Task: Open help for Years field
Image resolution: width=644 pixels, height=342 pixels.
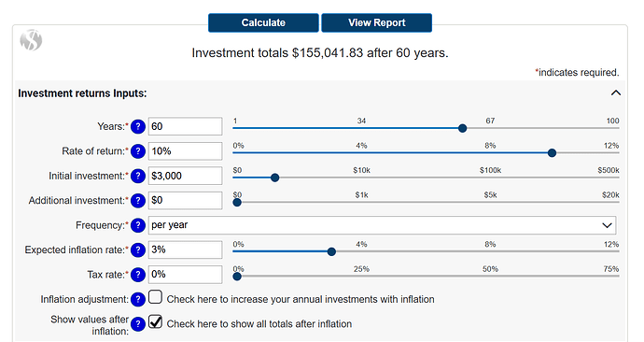Action: 138,126
